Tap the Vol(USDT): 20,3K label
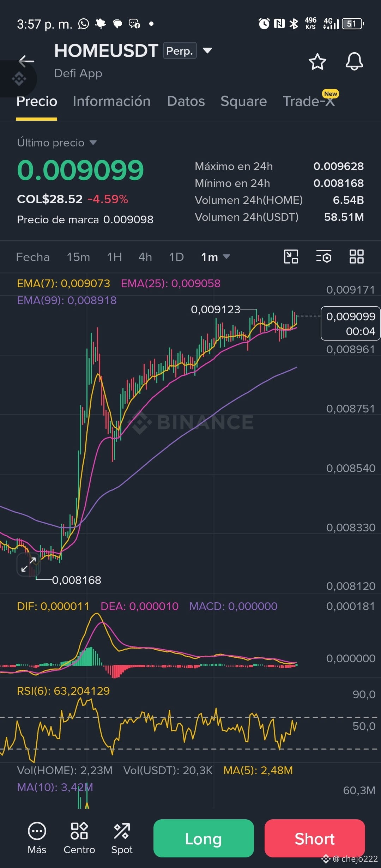Viewport: 381px width, 868px height. [x=168, y=770]
